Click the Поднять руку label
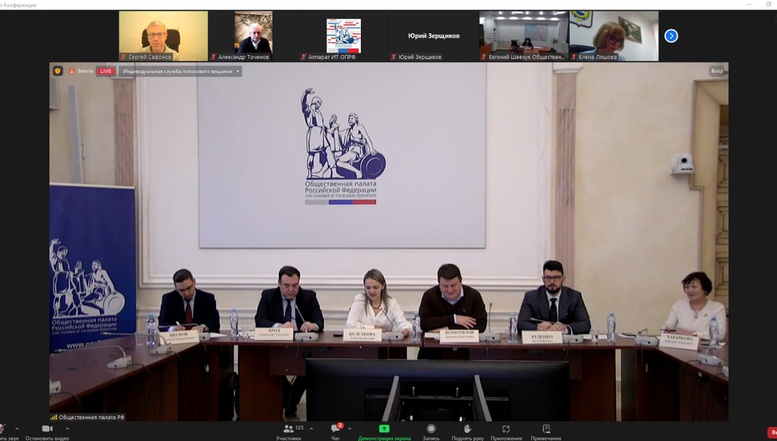Image resolution: width=777 pixels, height=441 pixels. coord(468,438)
